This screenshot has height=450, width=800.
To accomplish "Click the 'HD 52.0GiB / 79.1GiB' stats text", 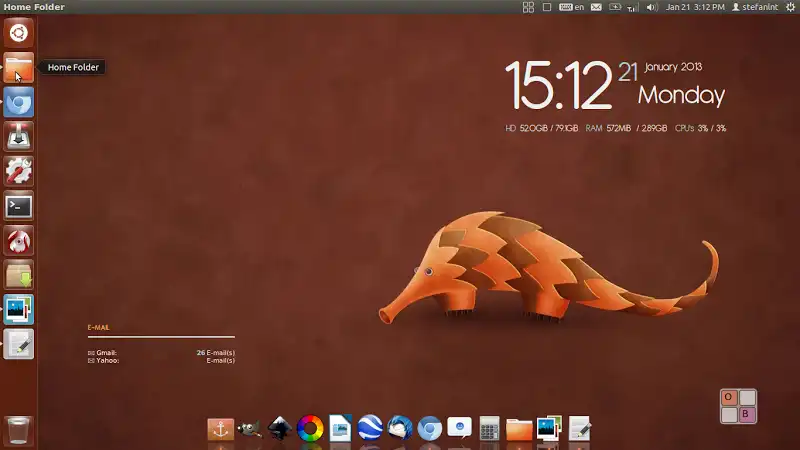I will 542,128.
